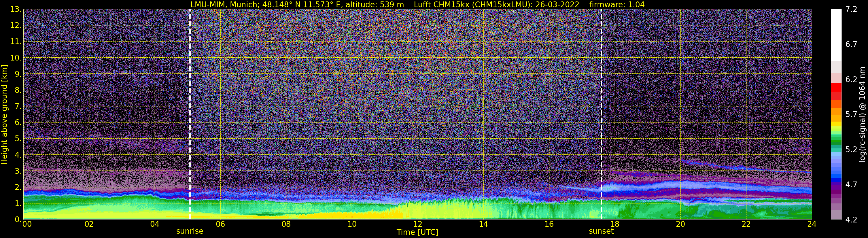The height and width of the screenshot is (238, 868).
Task: Pick the red band of the colorbar
Action: pos(836,87)
